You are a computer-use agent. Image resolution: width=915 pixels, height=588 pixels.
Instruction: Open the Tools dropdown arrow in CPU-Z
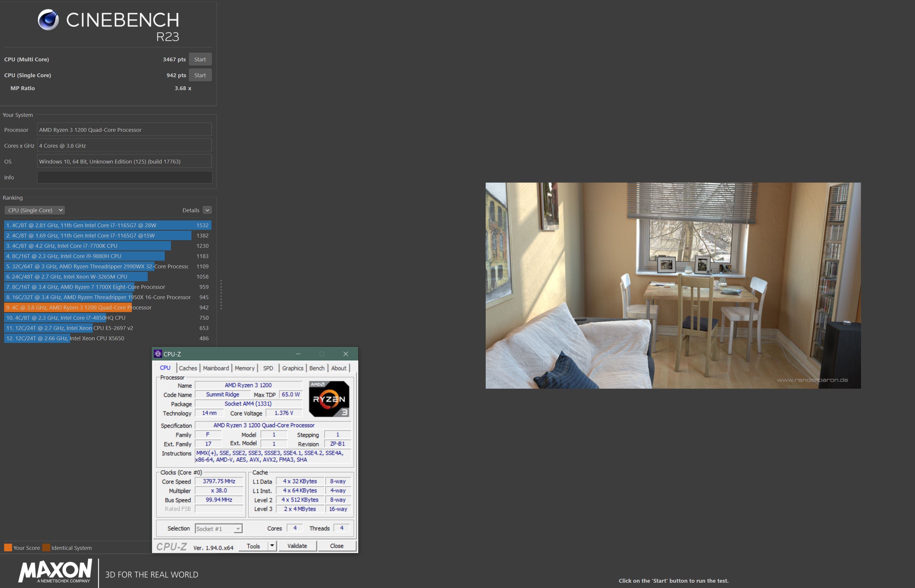(272, 546)
